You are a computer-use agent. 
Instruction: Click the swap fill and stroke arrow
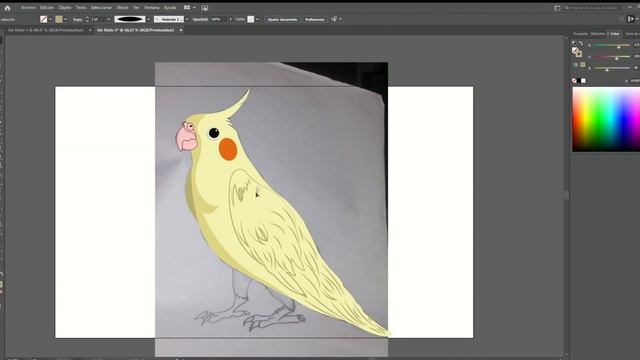pyautogui.click(x=581, y=43)
